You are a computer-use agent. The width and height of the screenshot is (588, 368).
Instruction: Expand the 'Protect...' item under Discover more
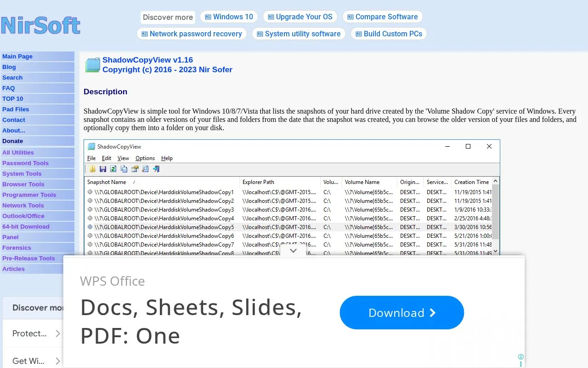(x=58, y=333)
